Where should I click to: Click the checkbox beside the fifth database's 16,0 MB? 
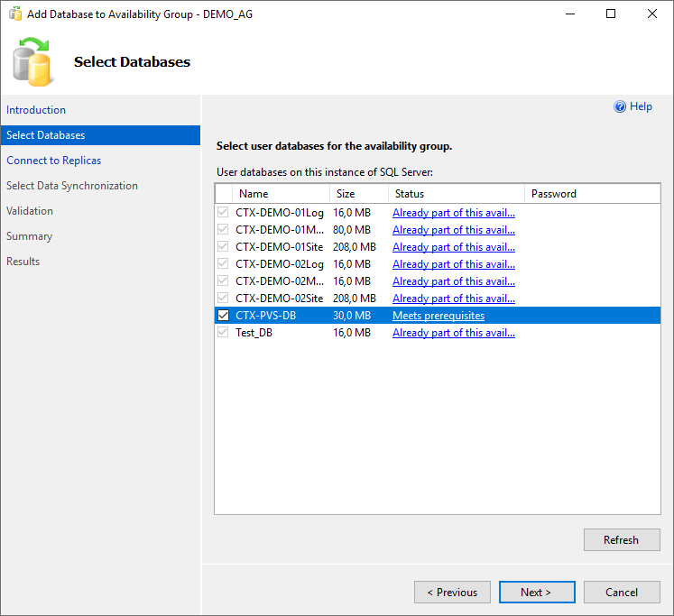coord(223,280)
